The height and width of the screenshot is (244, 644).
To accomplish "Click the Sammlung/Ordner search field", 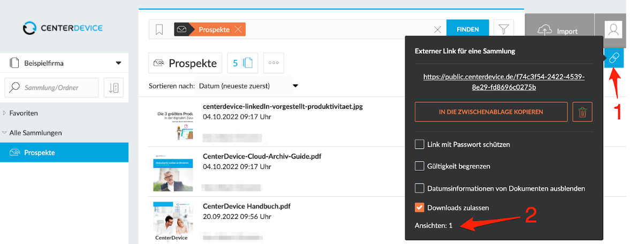I will point(51,88).
